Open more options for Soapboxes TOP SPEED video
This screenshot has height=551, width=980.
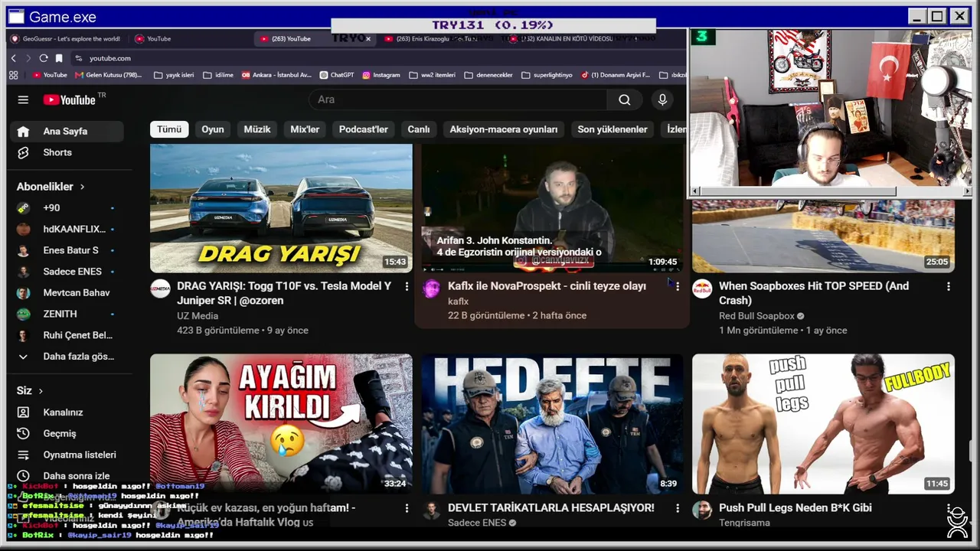coord(949,286)
